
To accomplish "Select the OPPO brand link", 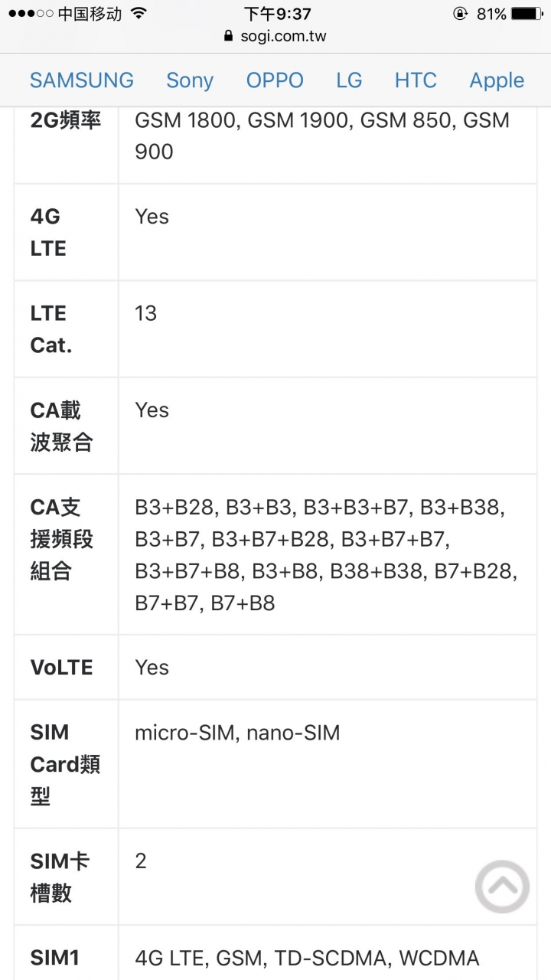I will click(x=275, y=80).
